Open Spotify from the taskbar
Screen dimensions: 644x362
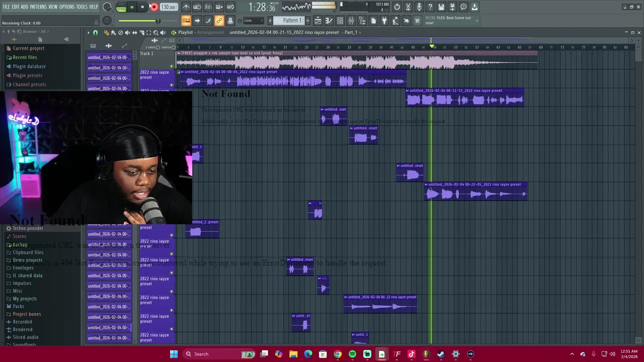(352, 354)
